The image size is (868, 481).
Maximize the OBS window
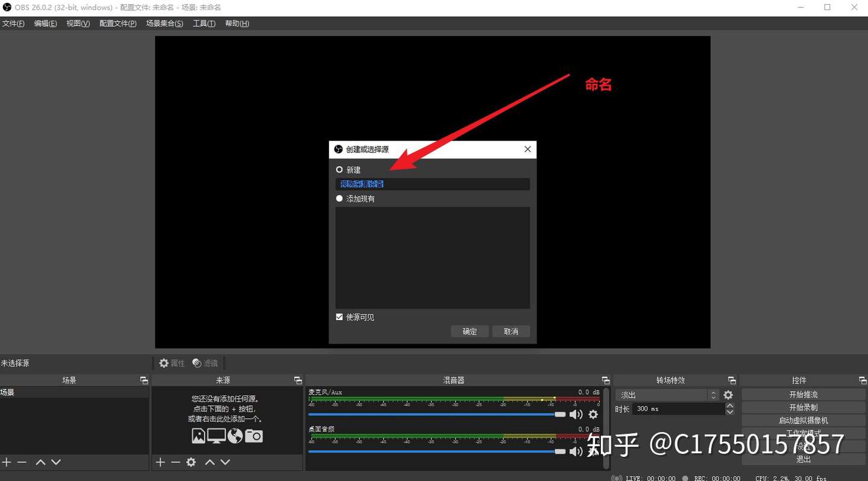tap(827, 7)
